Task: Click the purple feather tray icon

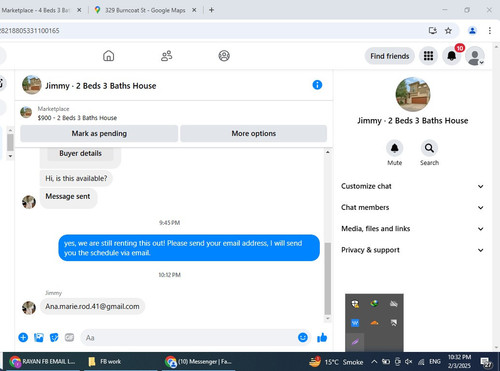Action: (x=355, y=342)
